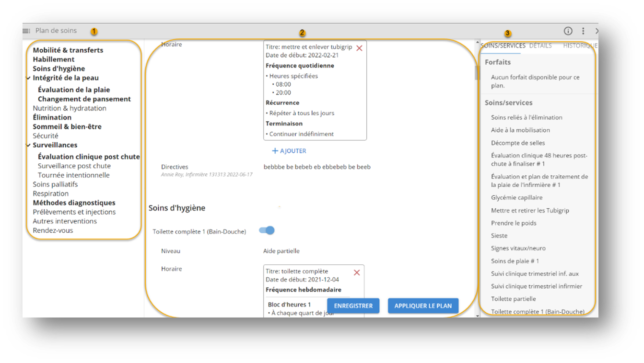Open the Historique tab
The width and height of the screenshot is (644, 363).
(x=579, y=46)
